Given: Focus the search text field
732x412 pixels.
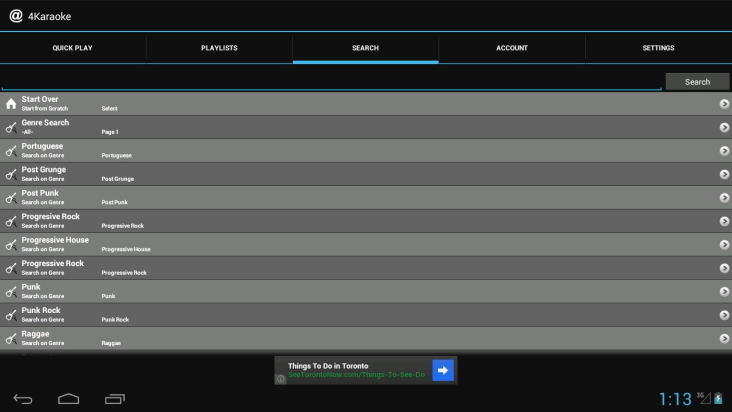Looking at the screenshot, I should (331, 81).
